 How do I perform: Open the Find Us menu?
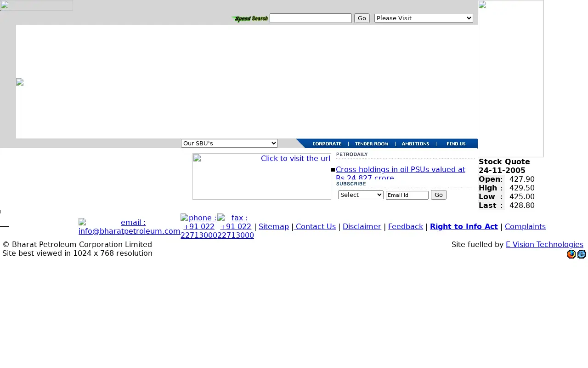(456, 144)
